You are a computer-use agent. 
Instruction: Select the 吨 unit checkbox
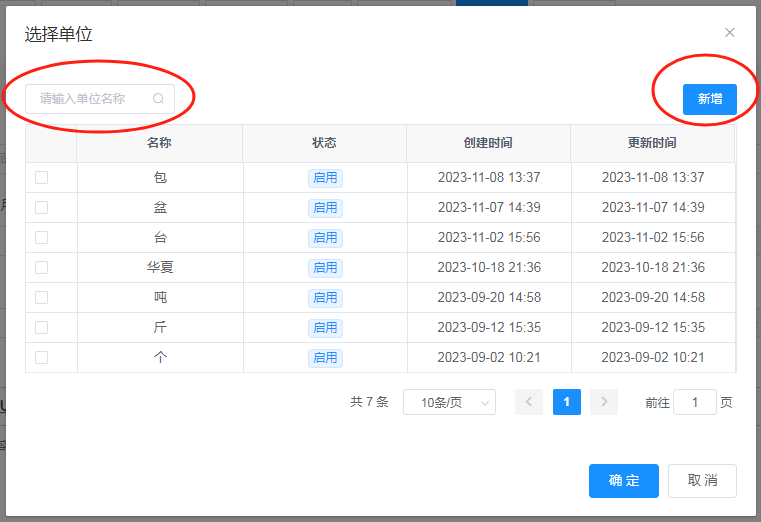[x=42, y=298]
